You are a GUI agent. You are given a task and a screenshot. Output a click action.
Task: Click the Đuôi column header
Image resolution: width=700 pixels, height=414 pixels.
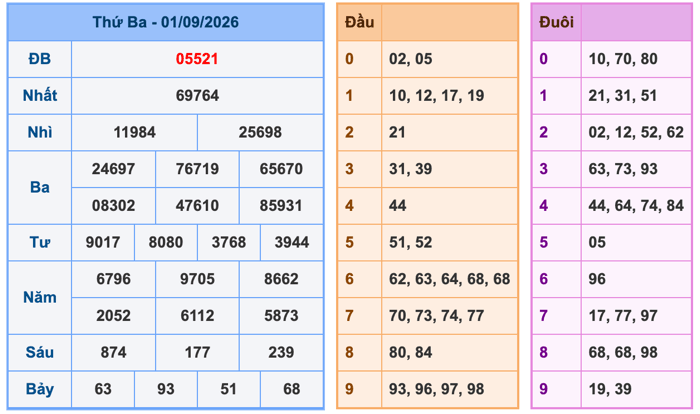click(x=556, y=22)
